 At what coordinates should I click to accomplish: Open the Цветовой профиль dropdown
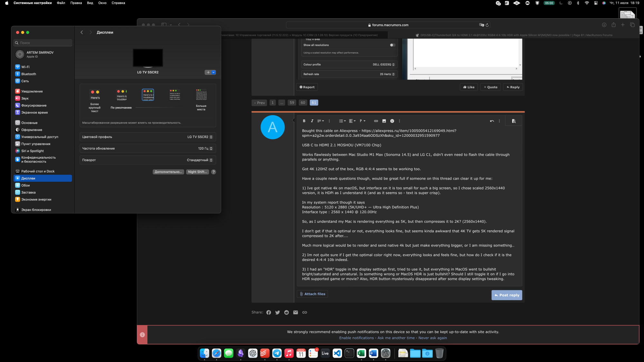coord(200,137)
